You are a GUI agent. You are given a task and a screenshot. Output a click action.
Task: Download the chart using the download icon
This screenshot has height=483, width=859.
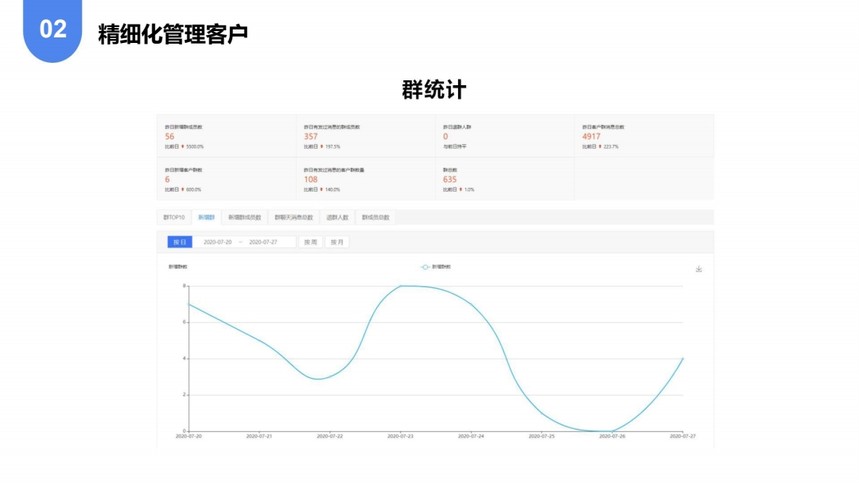(698, 269)
